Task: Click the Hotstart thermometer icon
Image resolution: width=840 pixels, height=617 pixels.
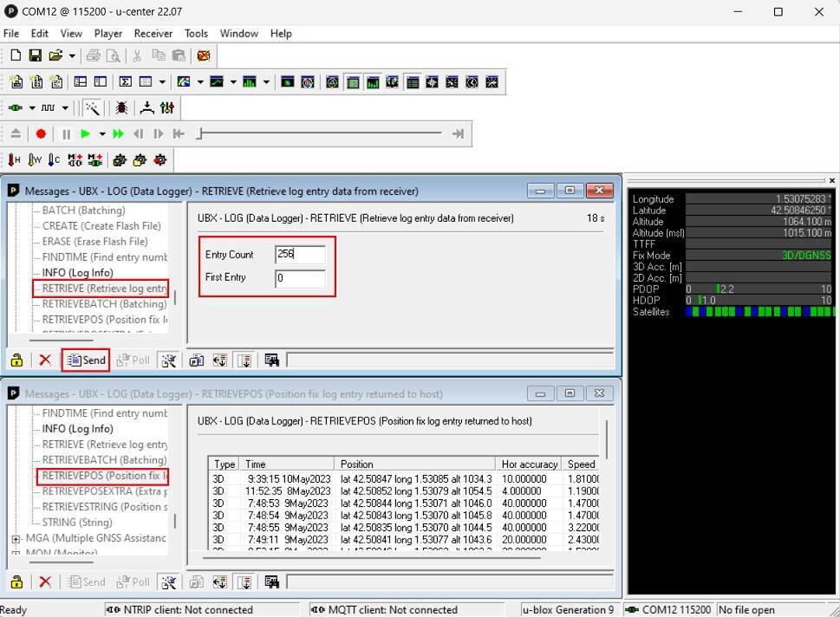Action: 15,160
